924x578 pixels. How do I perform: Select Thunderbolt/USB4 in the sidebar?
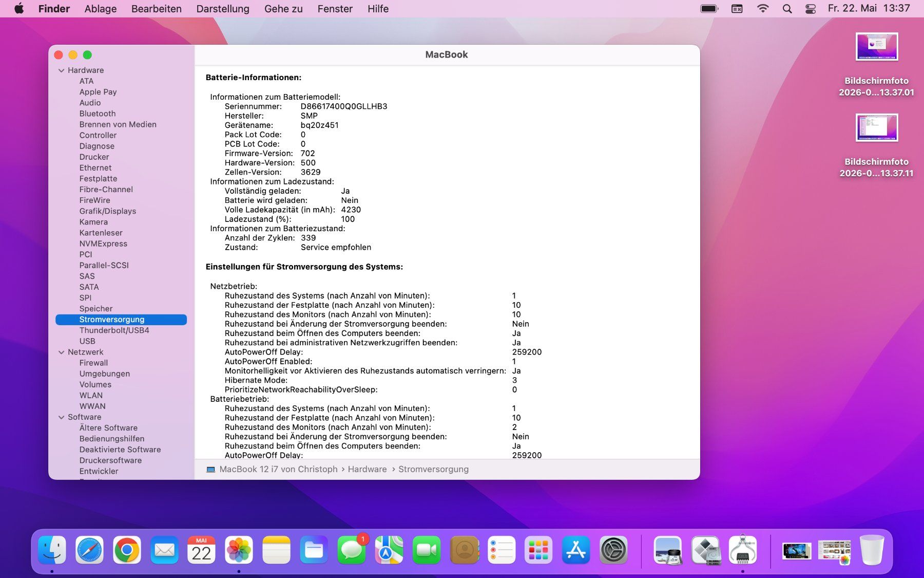114,330
